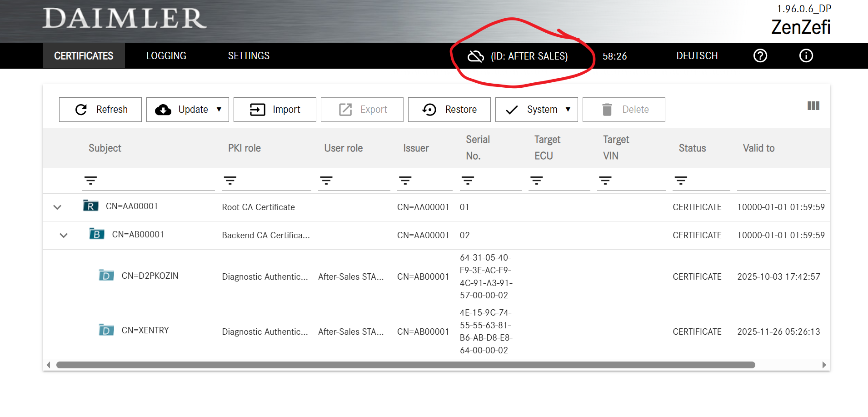
Task: Switch language to DEUTSCH
Action: coord(697,56)
